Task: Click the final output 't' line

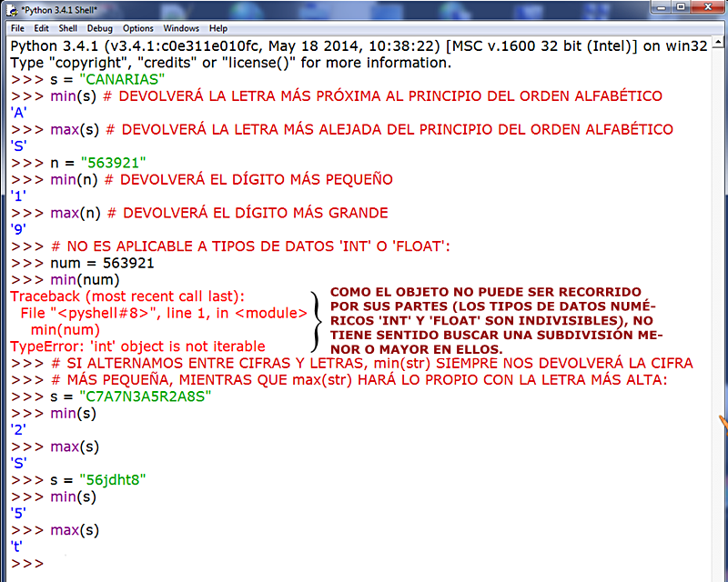Action: 15,546
